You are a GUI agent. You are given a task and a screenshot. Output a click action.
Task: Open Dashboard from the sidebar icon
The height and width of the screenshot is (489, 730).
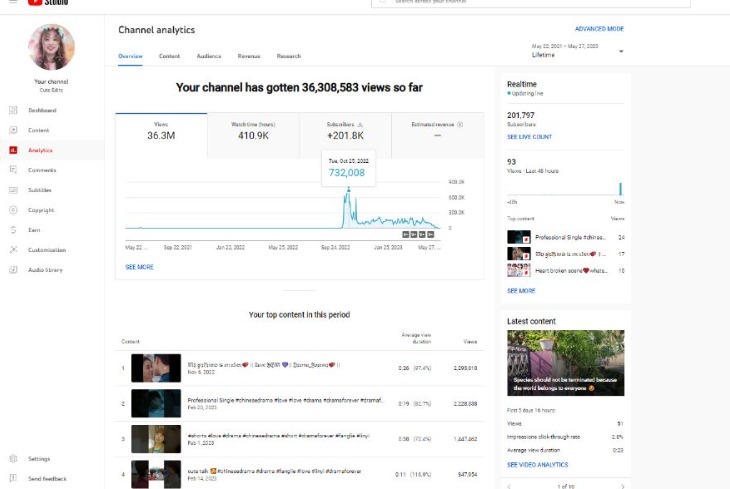(13, 110)
